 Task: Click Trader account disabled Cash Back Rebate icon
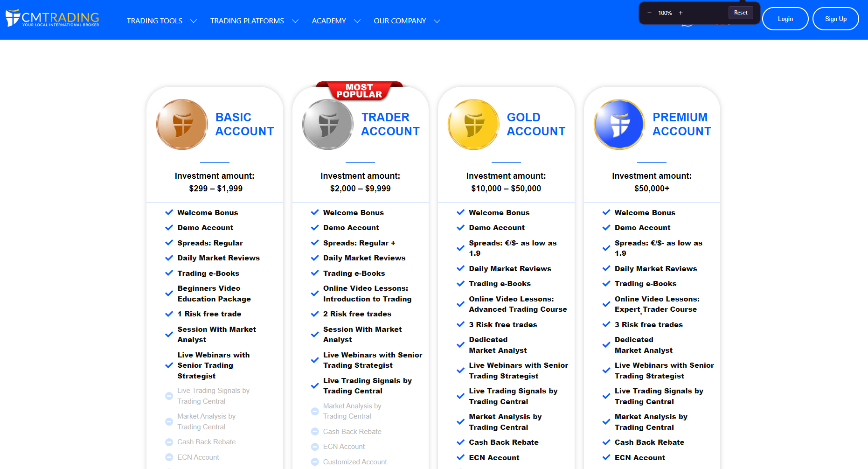click(315, 432)
